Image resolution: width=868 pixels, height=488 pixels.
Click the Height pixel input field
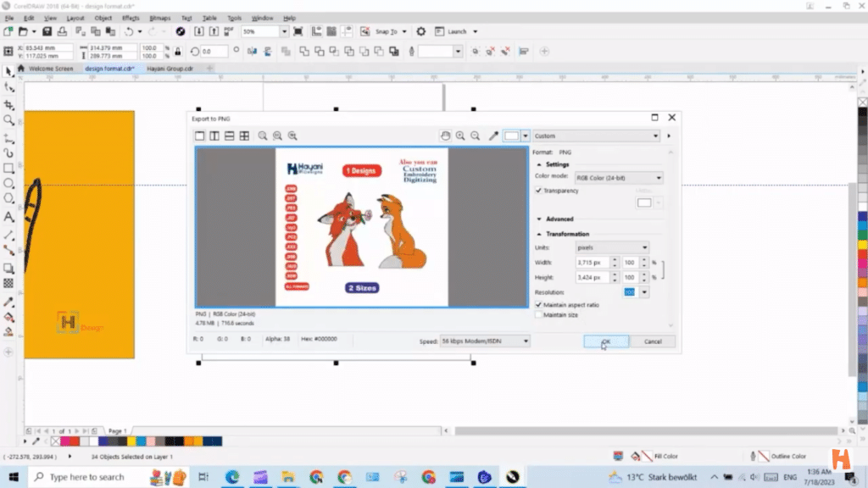592,277
